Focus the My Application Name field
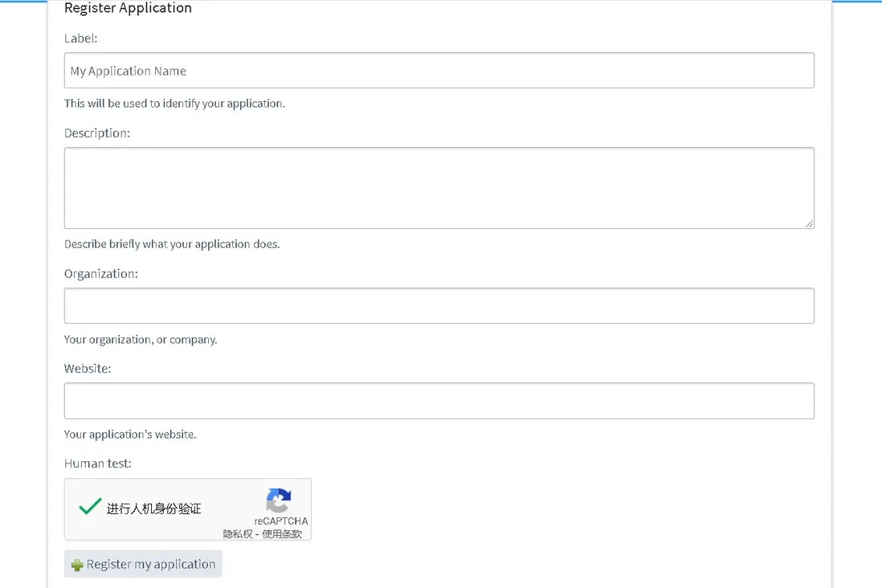The width and height of the screenshot is (882, 588). (x=439, y=71)
